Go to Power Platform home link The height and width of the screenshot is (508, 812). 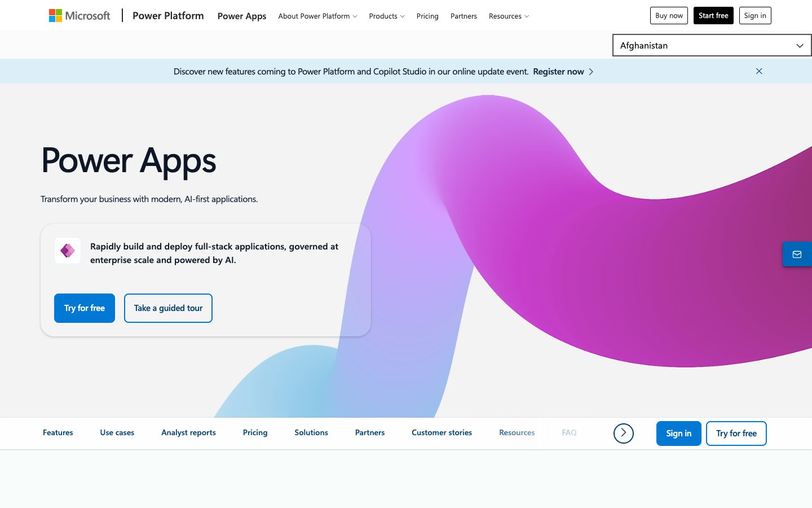(168, 16)
